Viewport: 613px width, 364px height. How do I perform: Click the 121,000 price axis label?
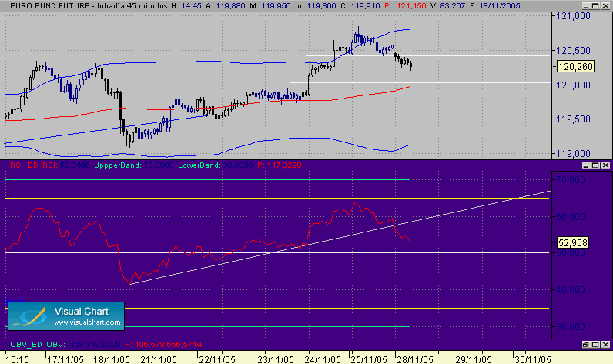tap(573, 16)
